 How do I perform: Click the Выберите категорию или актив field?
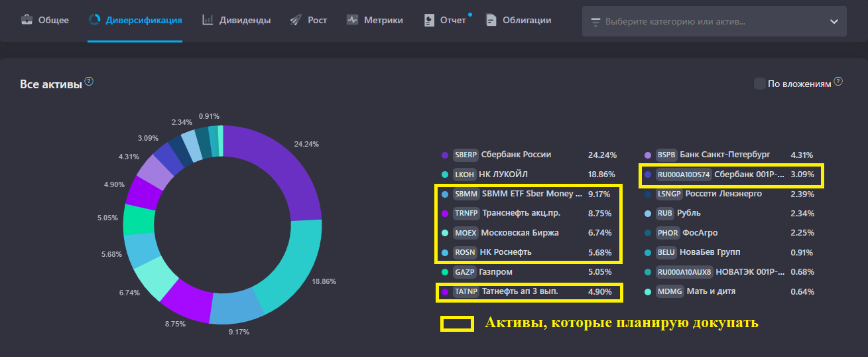pos(714,21)
